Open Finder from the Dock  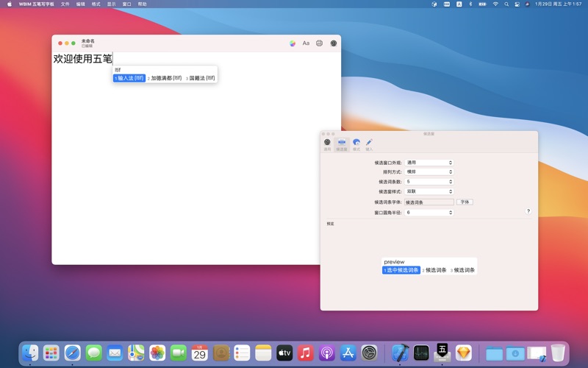(30, 353)
